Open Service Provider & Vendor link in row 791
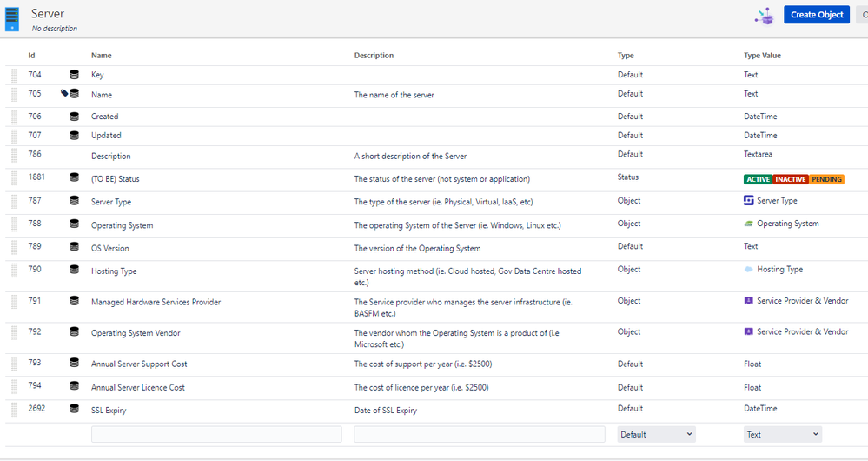This screenshot has height=461, width=868. click(803, 301)
